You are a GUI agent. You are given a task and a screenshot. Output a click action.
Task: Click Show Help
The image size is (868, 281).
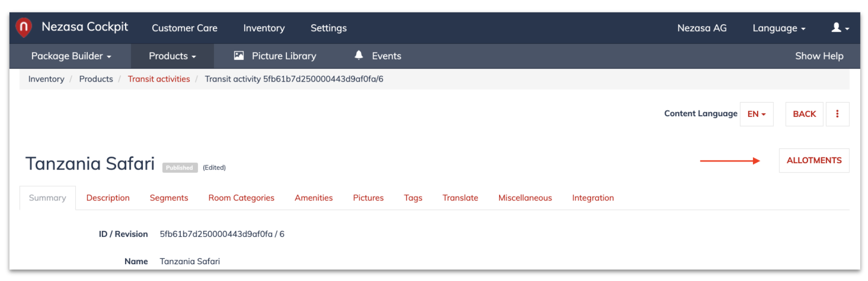click(x=819, y=56)
